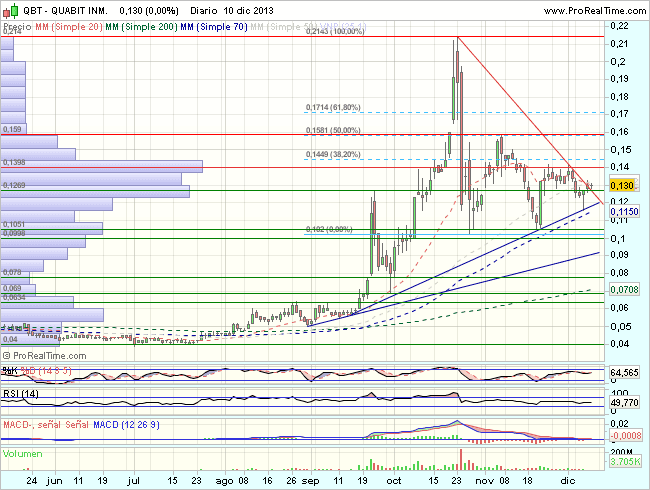Click the 'oct' label on the time axis
650x490 pixels.
[394, 480]
